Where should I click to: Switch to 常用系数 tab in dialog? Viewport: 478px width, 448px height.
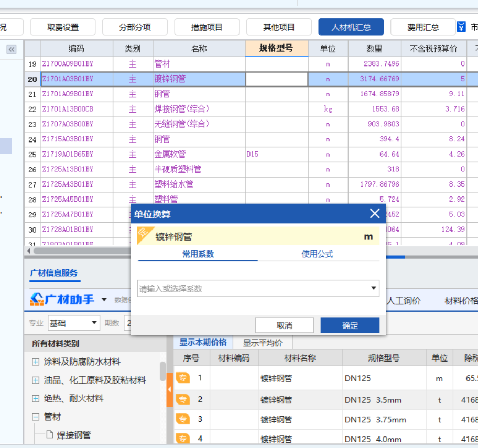(x=198, y=254)
